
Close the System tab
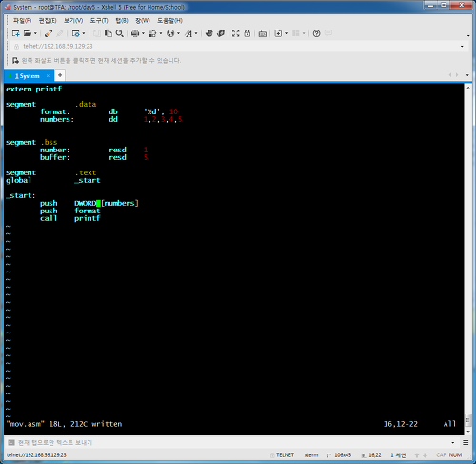coord(48,76)
